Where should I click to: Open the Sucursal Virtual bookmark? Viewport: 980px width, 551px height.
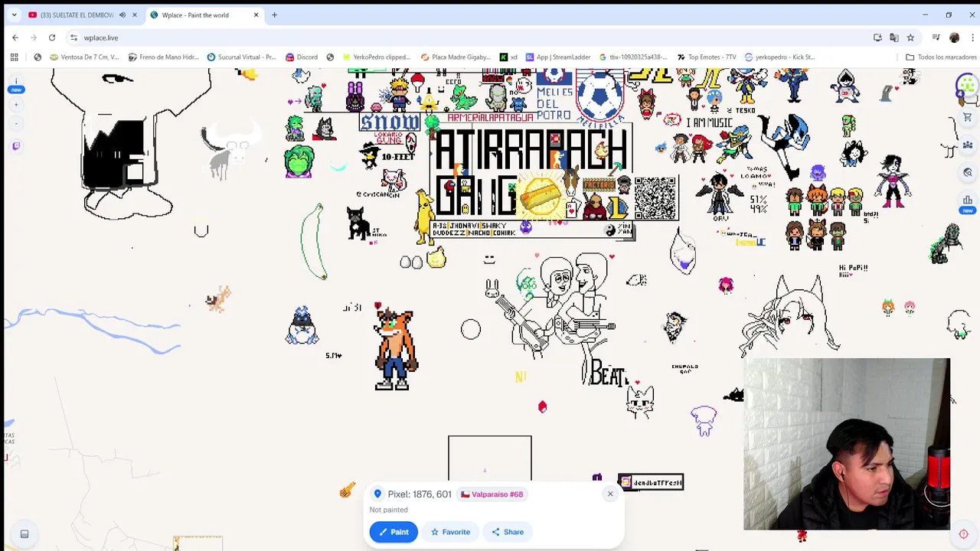click(x=241, y=57)
